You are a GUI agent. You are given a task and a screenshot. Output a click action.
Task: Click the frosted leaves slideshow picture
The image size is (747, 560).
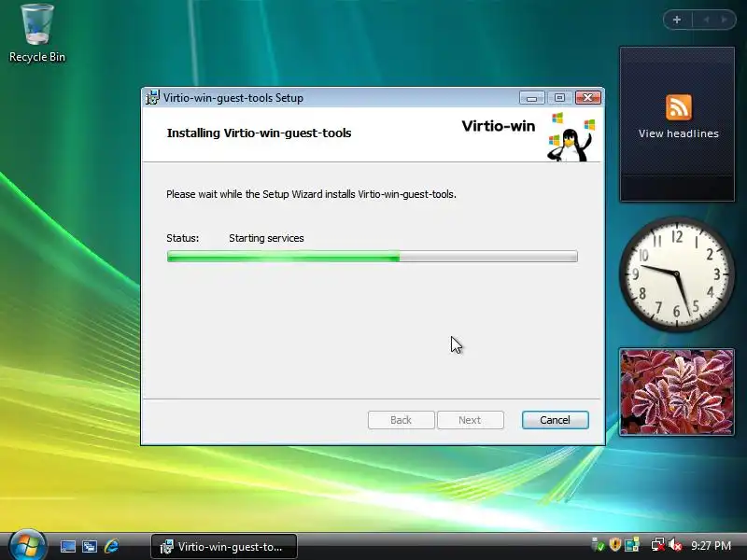(x=676, y=392)
